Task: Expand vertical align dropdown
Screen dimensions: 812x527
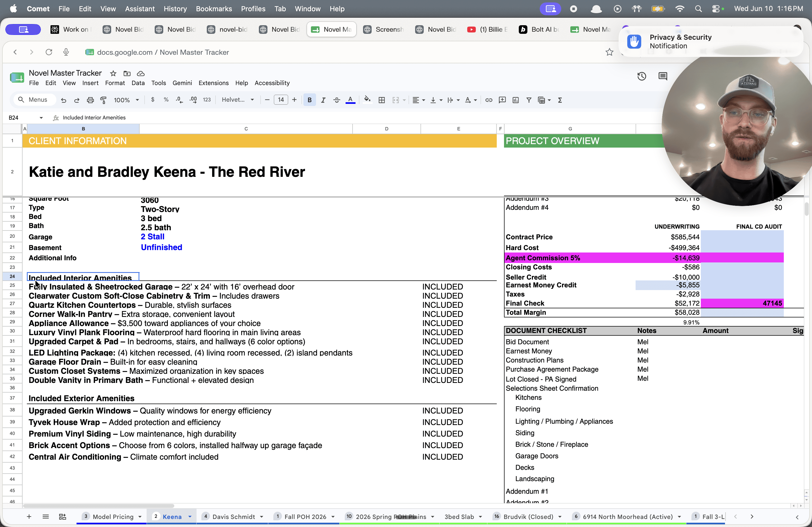Action: click(x=441, y=100)
